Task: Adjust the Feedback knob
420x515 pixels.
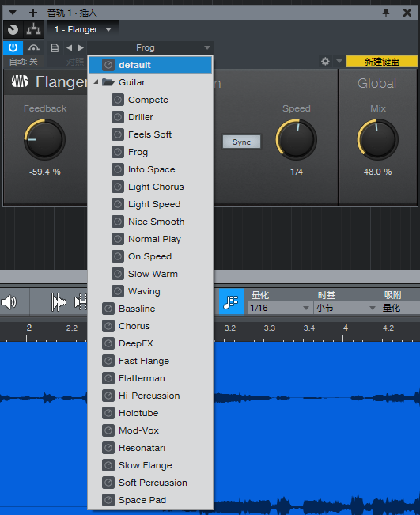Action: click(x=44, y=139)
